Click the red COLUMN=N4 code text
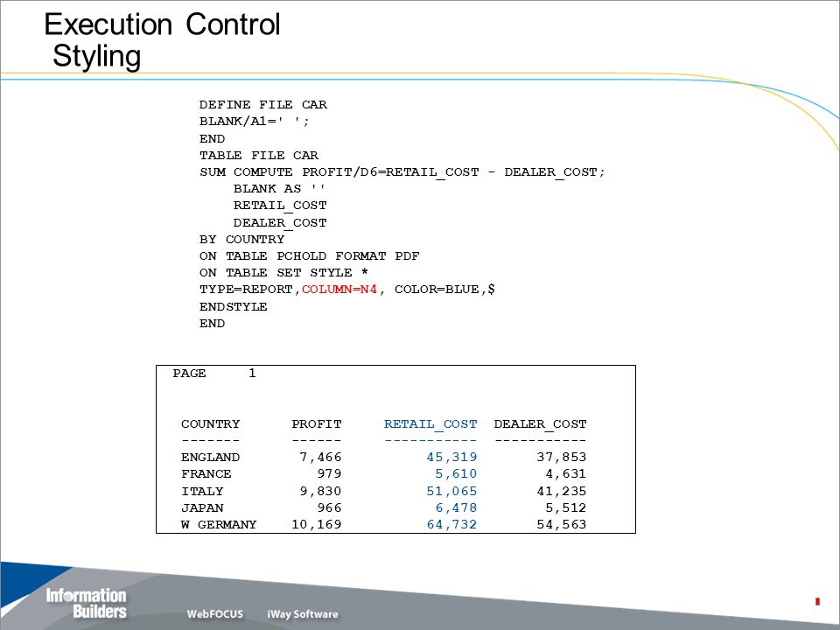The width and height of the screenshot is (840, 630). click(x=339, y=290)
